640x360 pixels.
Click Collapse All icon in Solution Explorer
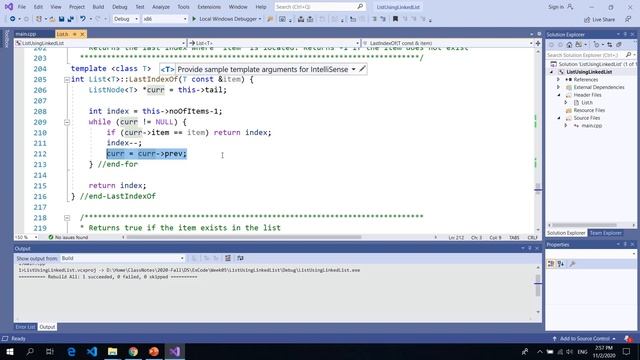point(619,44)
